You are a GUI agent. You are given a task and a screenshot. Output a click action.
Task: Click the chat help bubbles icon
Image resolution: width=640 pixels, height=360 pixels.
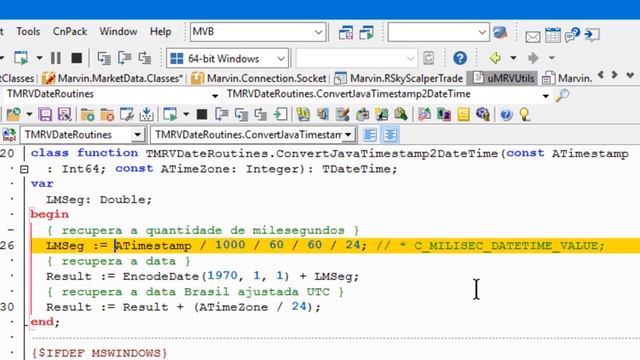[x=572, y=35]
